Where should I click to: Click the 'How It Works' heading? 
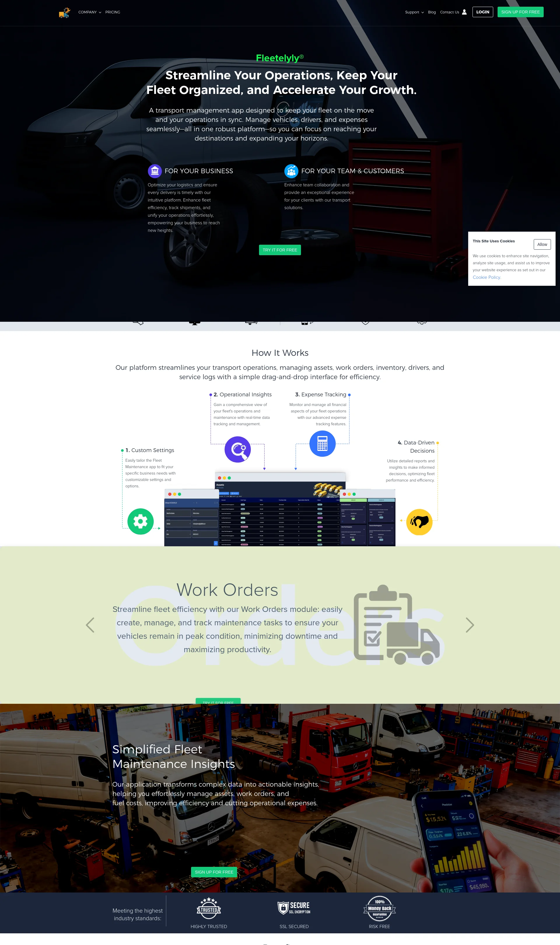coord(280,353)
